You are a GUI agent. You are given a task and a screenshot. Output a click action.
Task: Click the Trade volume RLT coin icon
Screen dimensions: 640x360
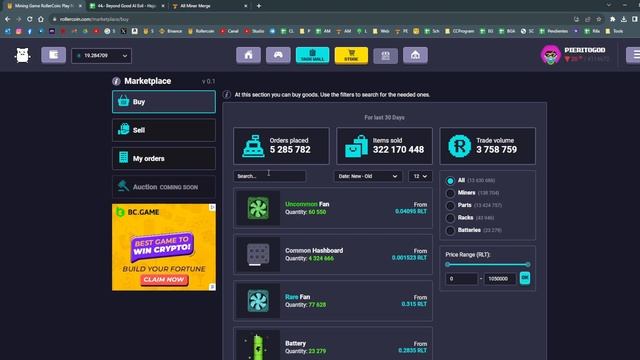(x=459, y=146)
